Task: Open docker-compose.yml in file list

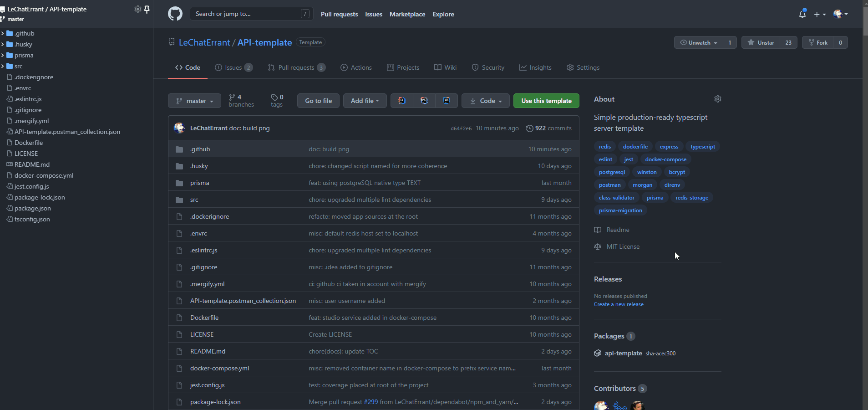Action: (219, 368)
